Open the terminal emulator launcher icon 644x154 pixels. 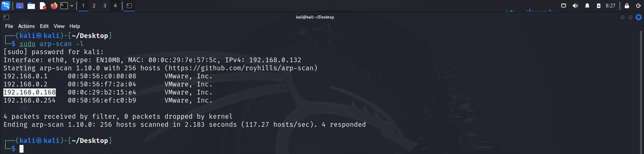pos(64,6)
